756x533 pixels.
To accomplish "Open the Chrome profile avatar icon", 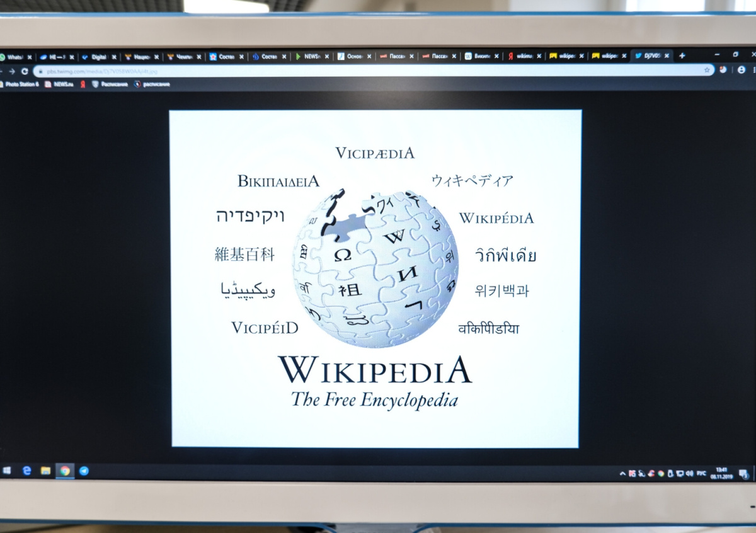I will coord(741,70).
